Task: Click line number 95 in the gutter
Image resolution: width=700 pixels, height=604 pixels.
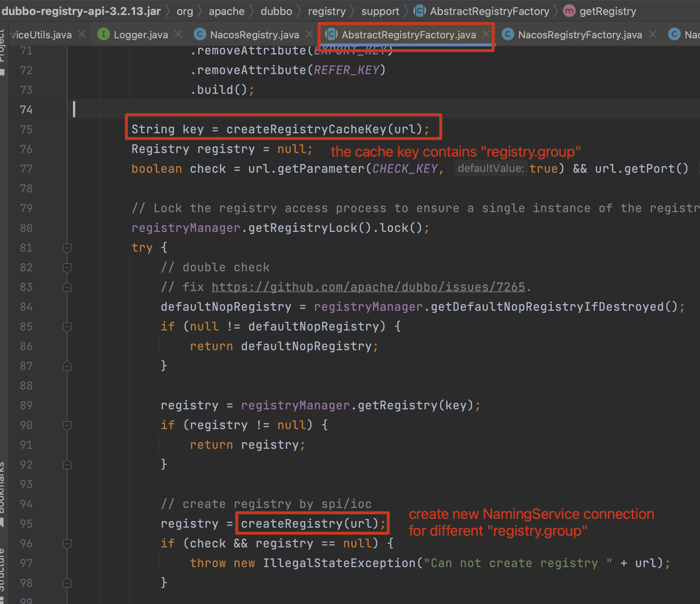Action: tap(26, 524)
